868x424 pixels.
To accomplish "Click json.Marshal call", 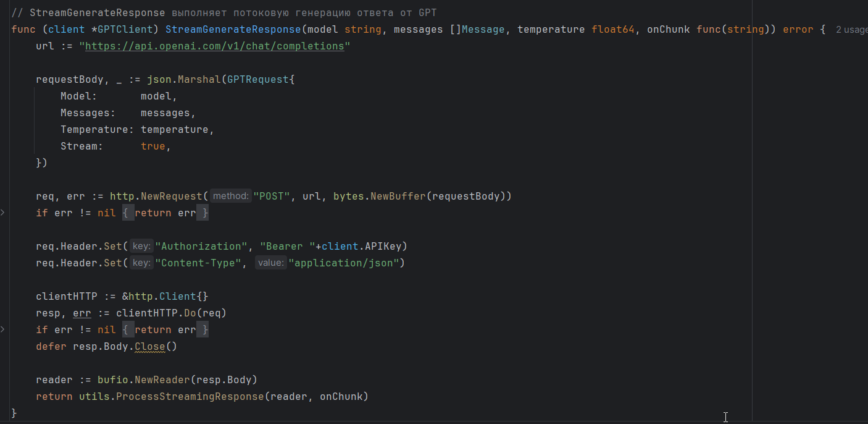I will tap(184, 80).
